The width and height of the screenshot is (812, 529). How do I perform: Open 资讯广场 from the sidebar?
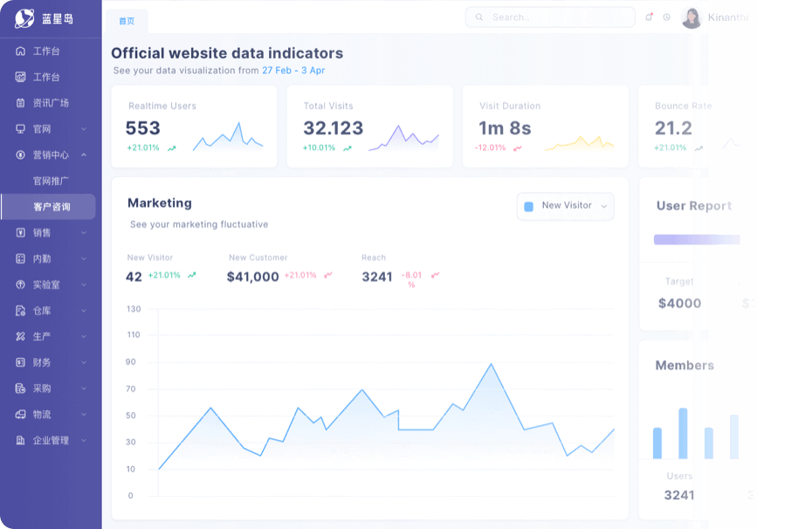[x=51, y=103]
